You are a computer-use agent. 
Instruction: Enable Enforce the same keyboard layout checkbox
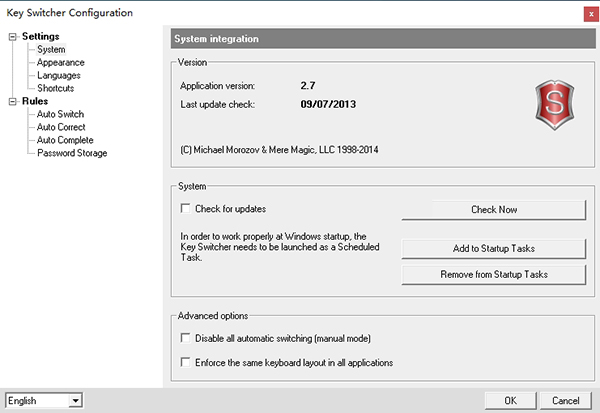(185, 362)
